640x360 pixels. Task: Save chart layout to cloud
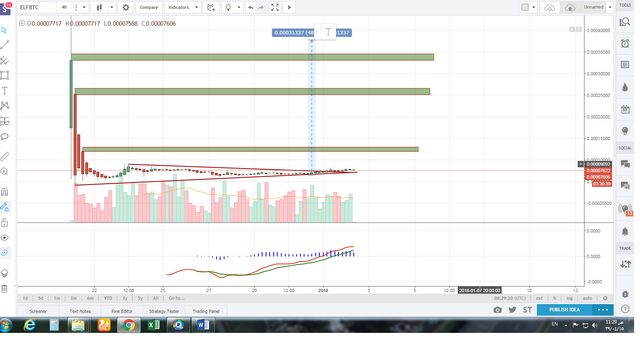570,7
